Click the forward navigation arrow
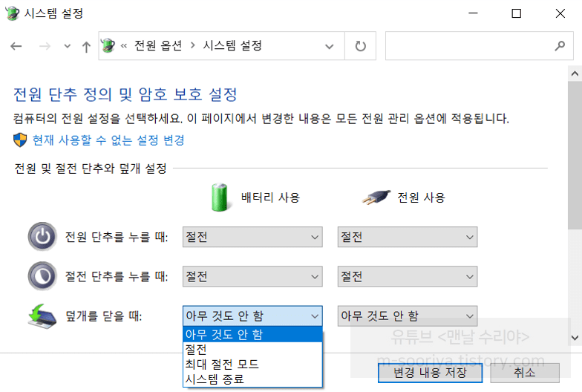Image resolution: width=582 pixels, height=392 pixels. [x=45, y=46]
